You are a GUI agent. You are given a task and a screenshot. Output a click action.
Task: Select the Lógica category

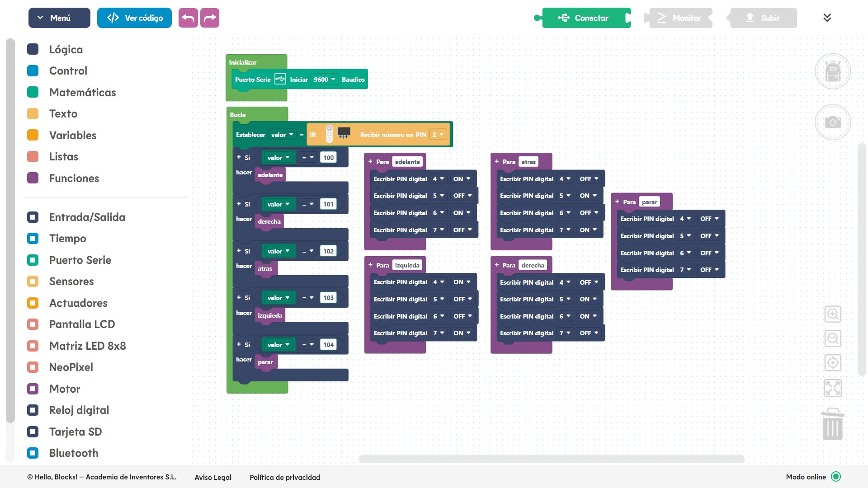[66, 49]
